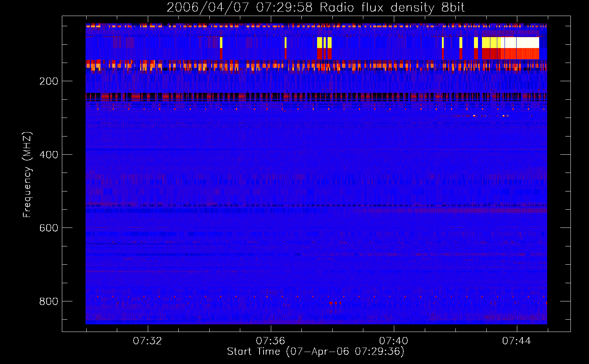Click the 07:36 time tick label
The width and height of the screenshot is (589, 364).
270,341
